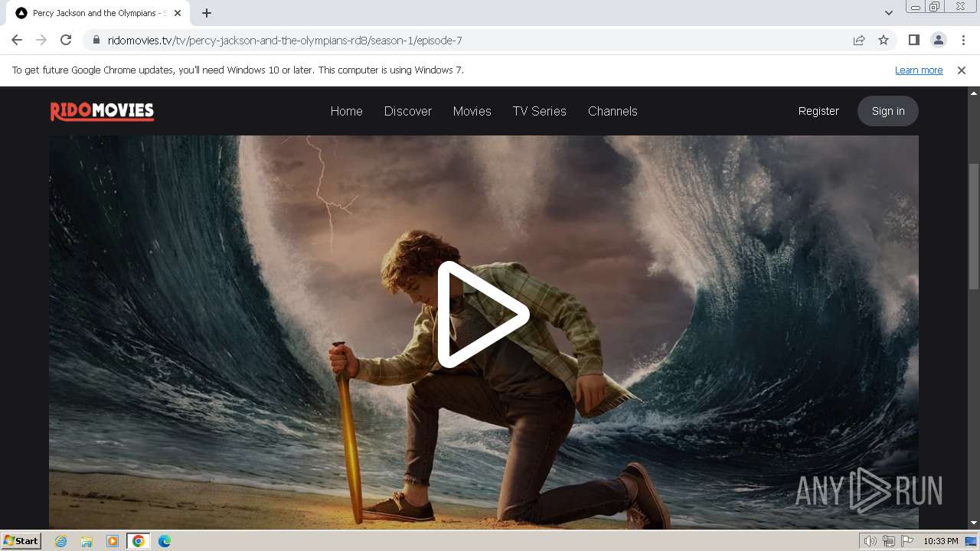980x551 pixels.
Task: Close the Percy Jackson browser tab
Action: point(177,13)
